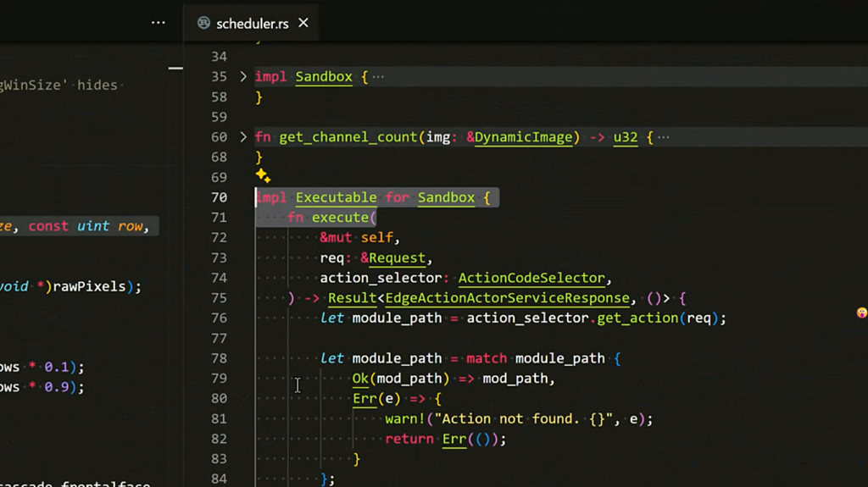Unfold ellipsis after impl Sandbox brace
868x487 pixels.
pyautogui.click(x=378, y=77)
